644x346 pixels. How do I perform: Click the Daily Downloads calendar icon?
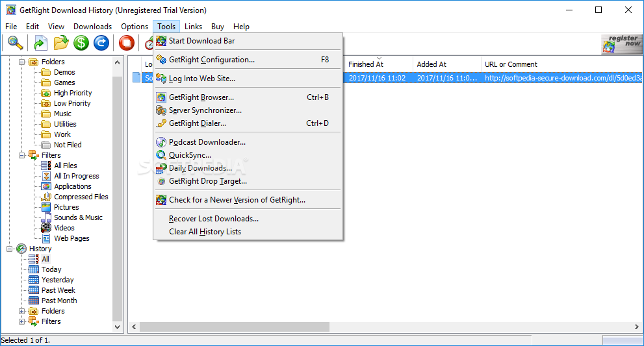(x=161, y=168)
